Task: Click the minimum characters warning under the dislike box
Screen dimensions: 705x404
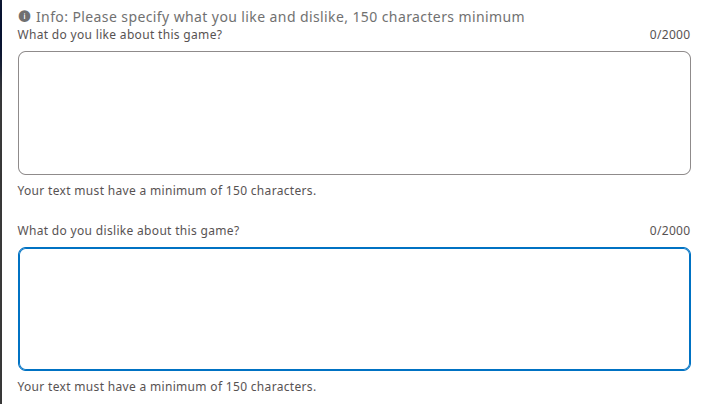Action: [167, 387]
